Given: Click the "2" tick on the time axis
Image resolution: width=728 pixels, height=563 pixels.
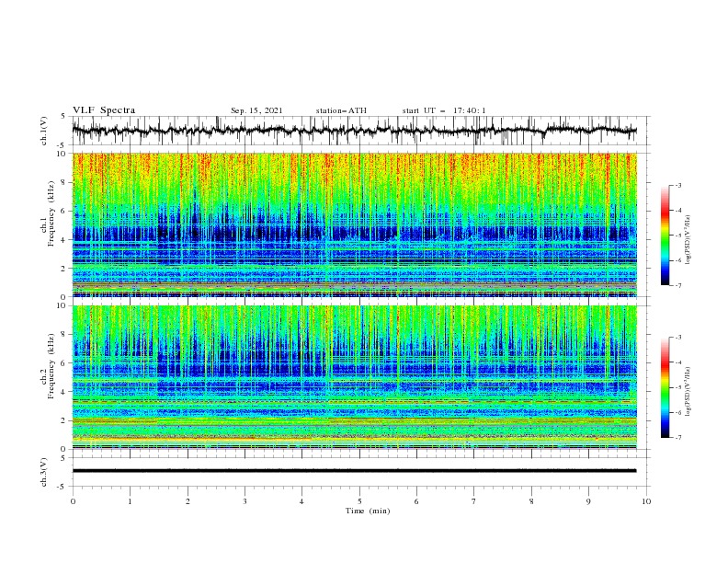Looking at the screenshot, I should click(188, 501).
